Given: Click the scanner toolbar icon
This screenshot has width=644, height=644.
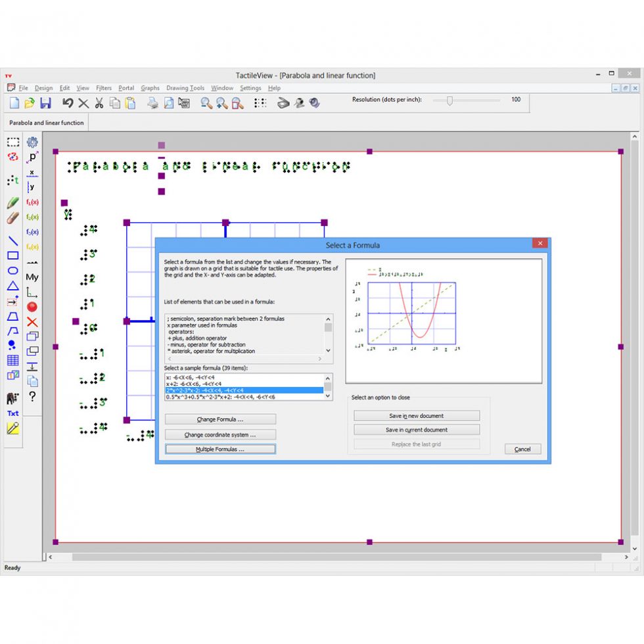Looking at the screenshot, I should pos(283,103).
